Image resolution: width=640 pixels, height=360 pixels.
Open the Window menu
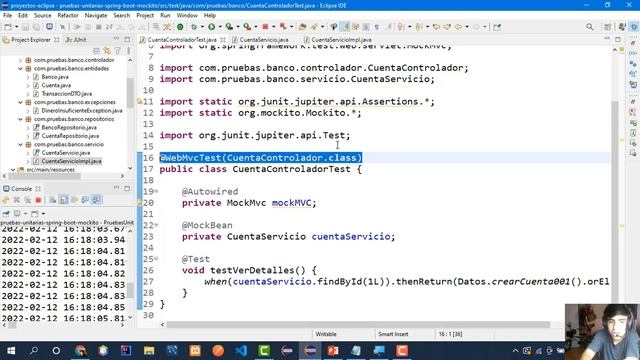pyautogui.click(x=187, y=16)
